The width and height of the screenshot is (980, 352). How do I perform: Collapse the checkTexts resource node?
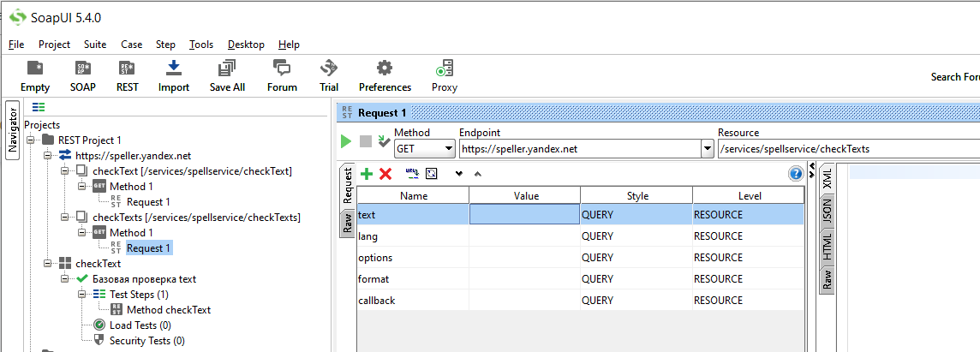(63, 217)
